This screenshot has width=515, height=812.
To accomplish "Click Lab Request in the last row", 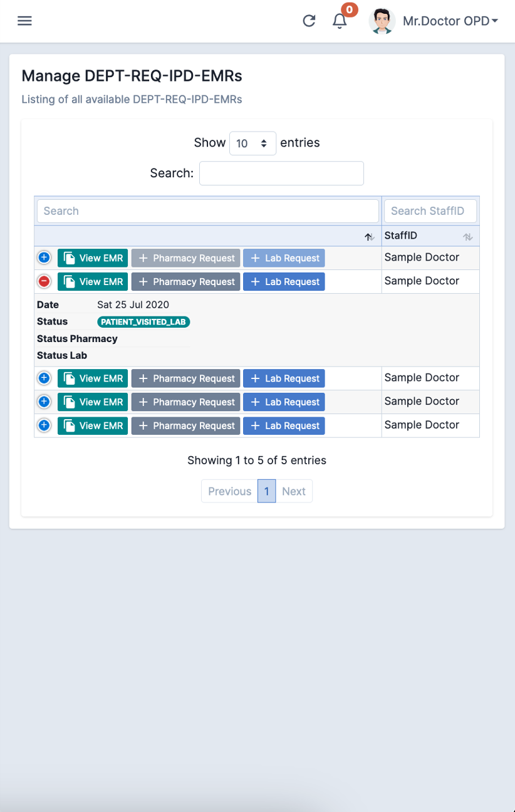I will tap(284, 426).
